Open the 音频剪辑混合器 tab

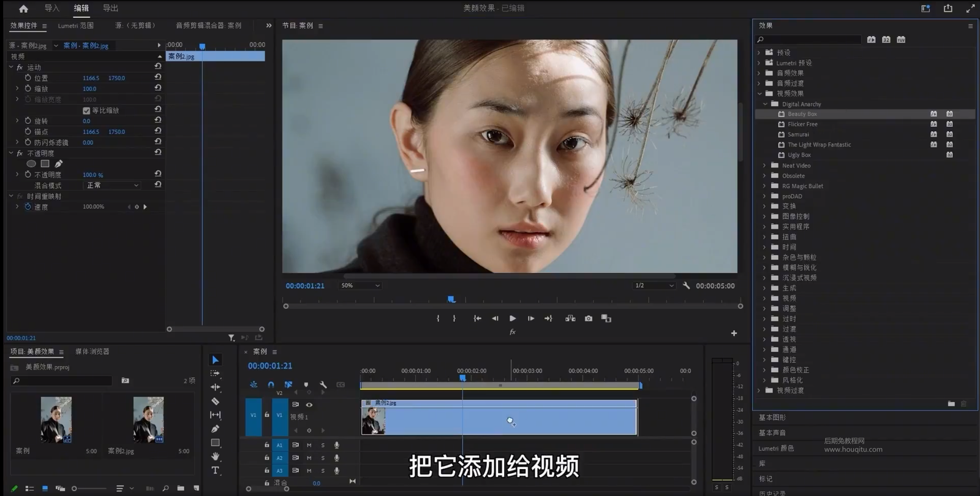point(208,26)
